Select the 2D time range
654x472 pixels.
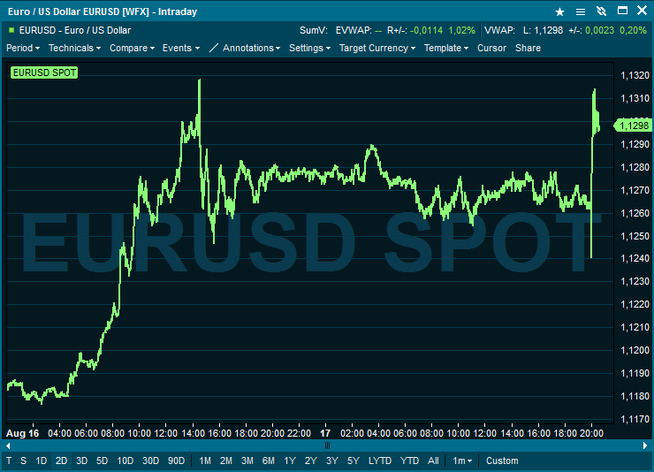coord(61,461)
